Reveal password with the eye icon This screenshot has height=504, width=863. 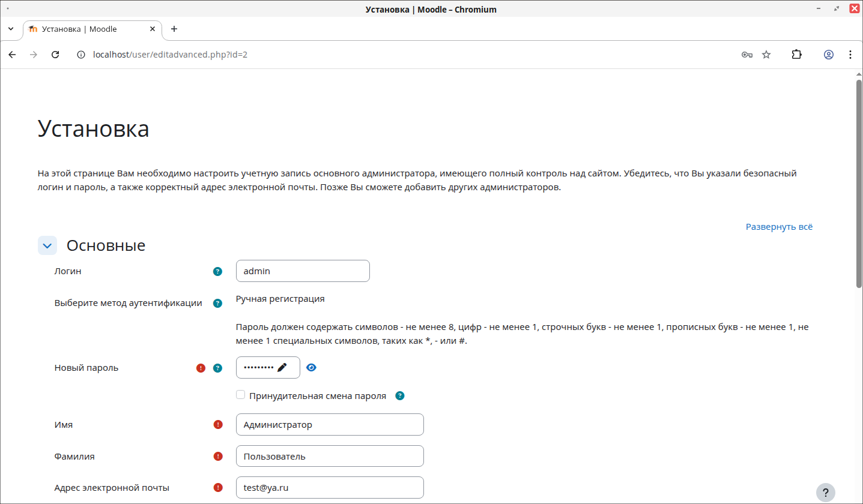pos(311,367)
